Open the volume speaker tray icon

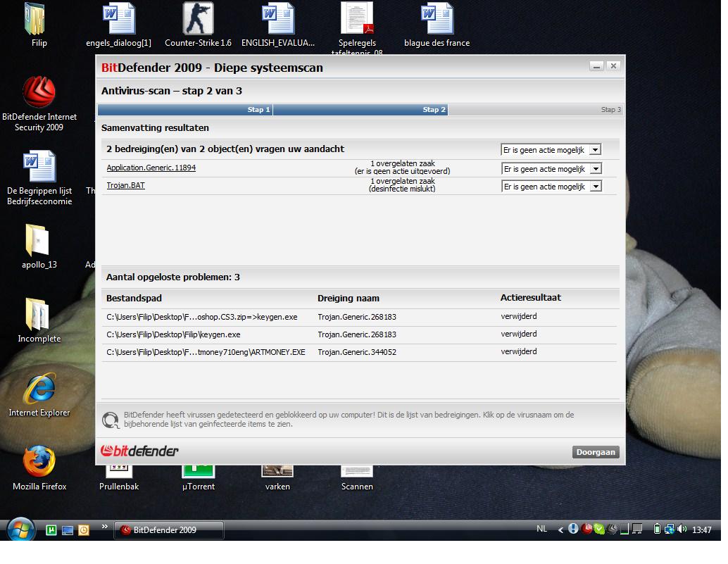(x=682, y=529)
